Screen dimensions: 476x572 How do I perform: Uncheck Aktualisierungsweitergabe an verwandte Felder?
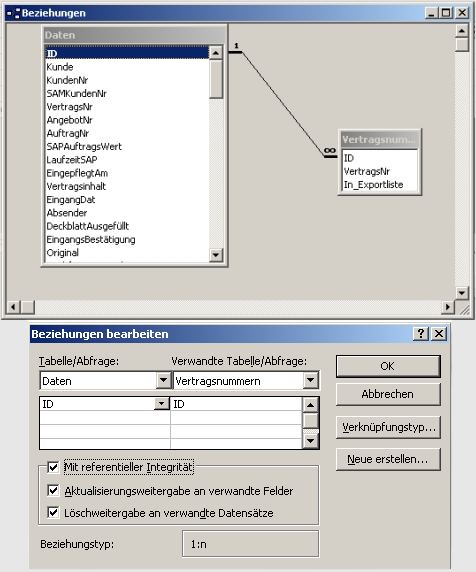click(x=53, y=491)
